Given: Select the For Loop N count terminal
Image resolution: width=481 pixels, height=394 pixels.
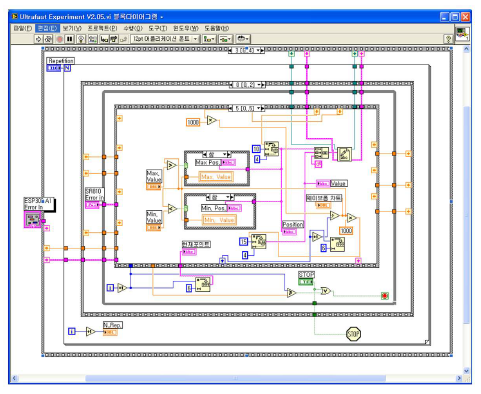Looking at the screenshot, I should (67, 68).
